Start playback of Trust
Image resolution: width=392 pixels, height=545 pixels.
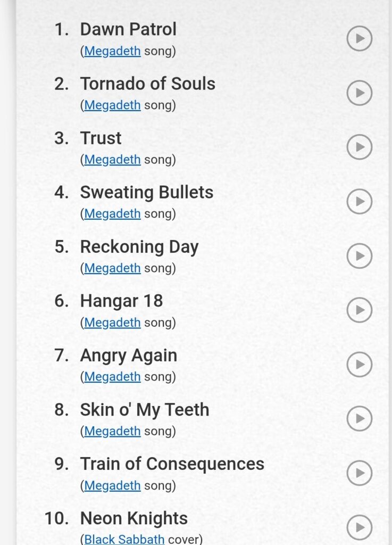pos(360,147)
